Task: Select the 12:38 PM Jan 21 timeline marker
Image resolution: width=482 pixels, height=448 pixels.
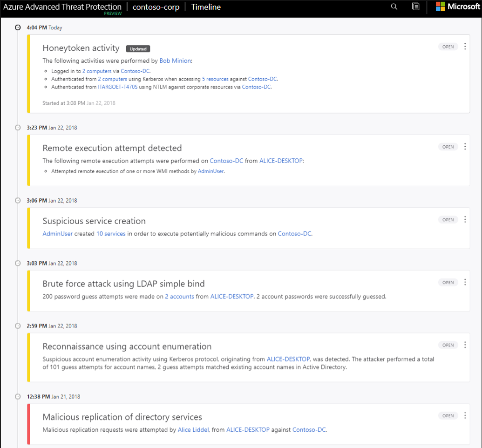Action: tap(18, 397)
